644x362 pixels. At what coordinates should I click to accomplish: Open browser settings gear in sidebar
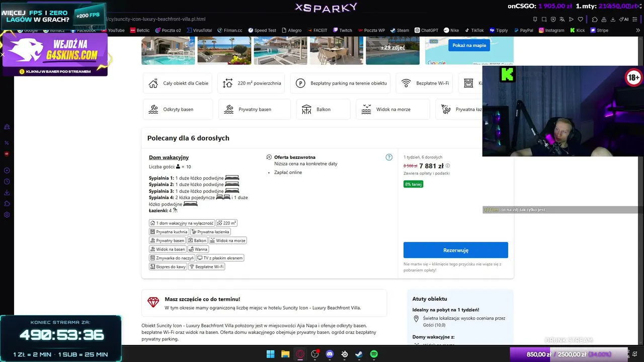point(7,215)
